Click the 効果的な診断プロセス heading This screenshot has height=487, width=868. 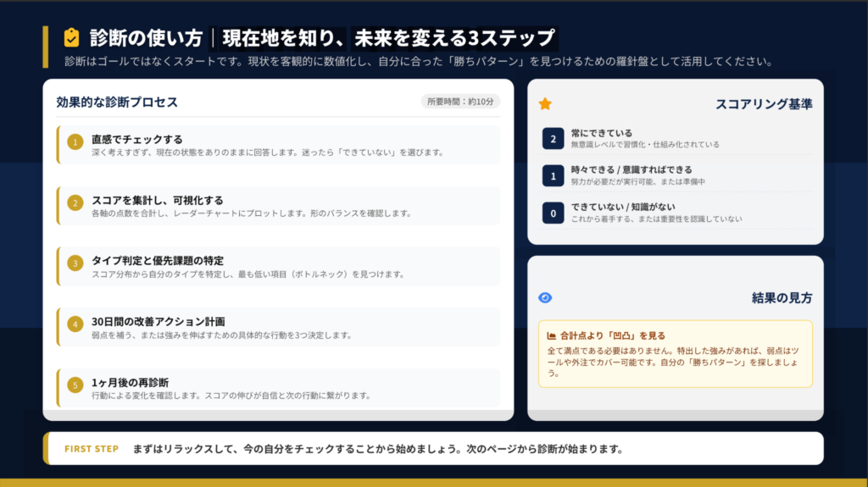pos(117,102)
